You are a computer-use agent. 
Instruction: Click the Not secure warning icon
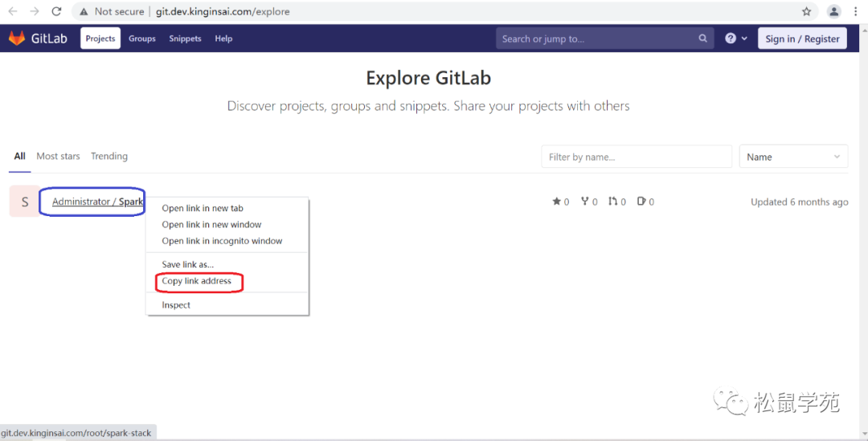84,11
